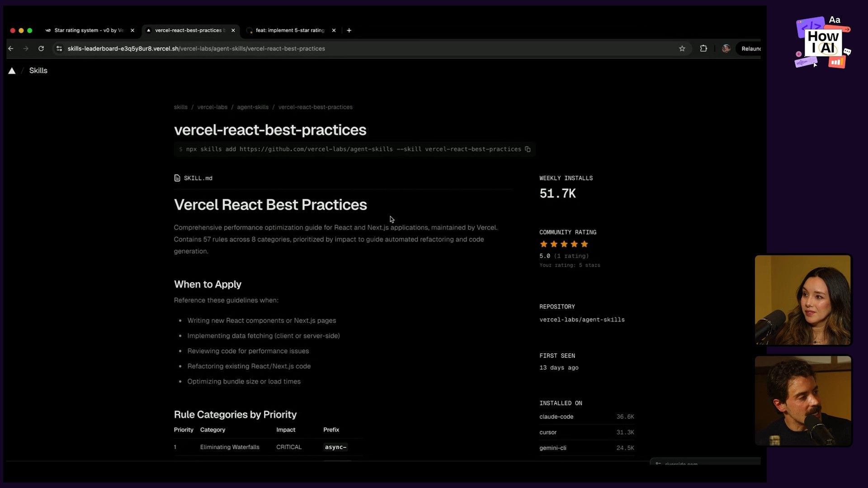Image resolution: width=868 pixels, height=488 pixels.
Task: Reload the current page
Action: click(41, 49)
